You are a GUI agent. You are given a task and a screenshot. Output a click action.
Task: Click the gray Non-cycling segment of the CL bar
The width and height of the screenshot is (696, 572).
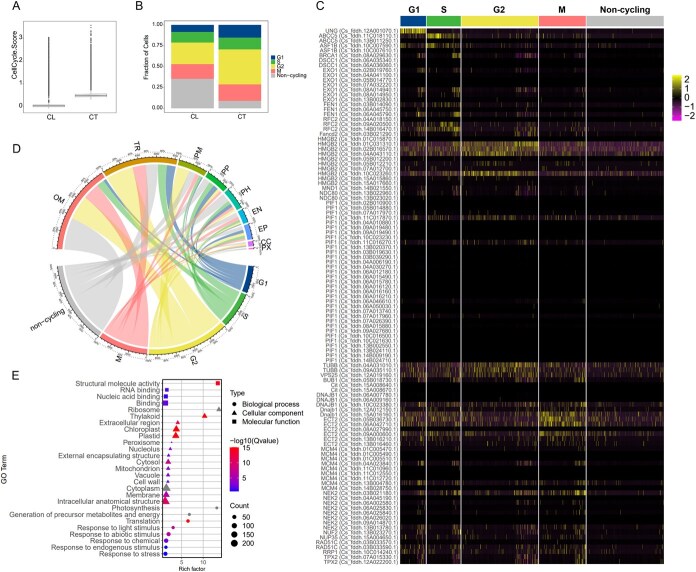(x=192, y=93)
